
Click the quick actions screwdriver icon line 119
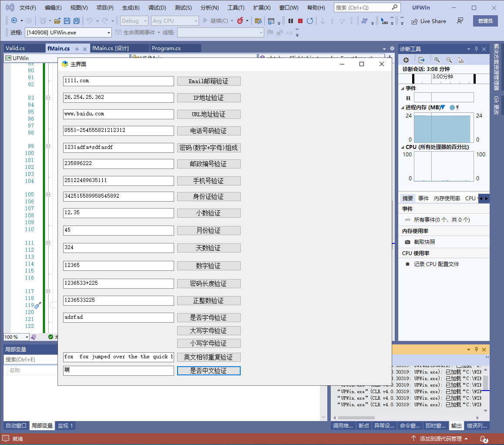(38, 305)
